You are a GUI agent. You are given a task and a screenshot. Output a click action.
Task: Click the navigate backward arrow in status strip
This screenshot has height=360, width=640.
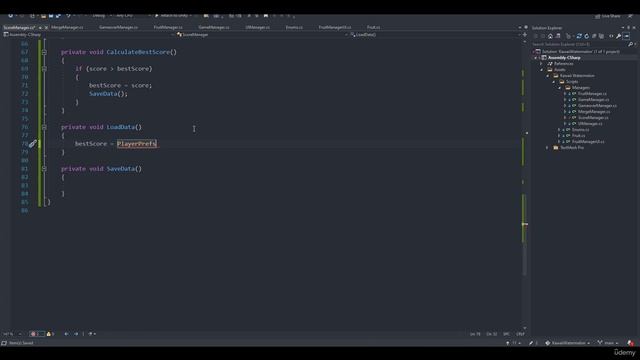tap(67, 334)
